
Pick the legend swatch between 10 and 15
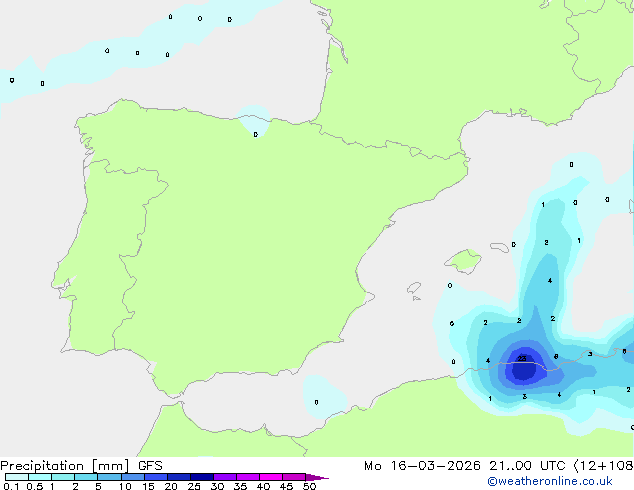(132, 477)
